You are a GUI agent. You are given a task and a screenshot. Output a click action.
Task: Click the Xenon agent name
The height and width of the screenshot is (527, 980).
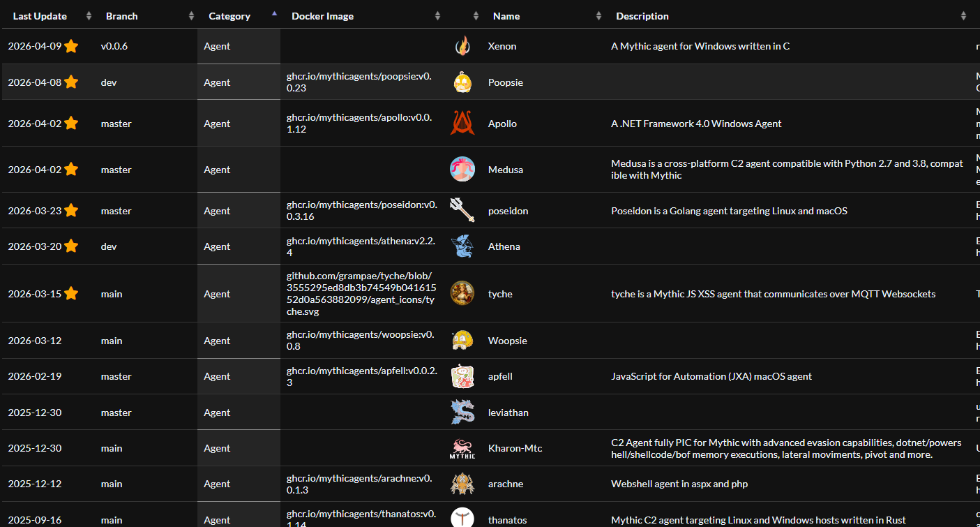pos(502,46)
